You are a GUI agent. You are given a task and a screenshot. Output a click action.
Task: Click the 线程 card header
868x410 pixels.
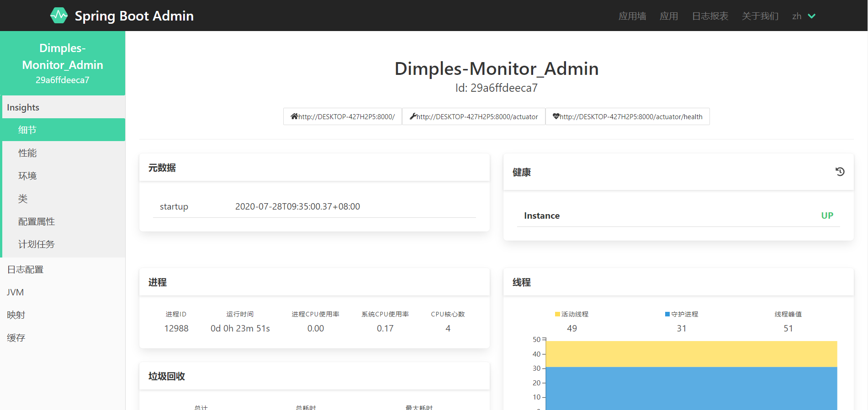tap(678, 282)
